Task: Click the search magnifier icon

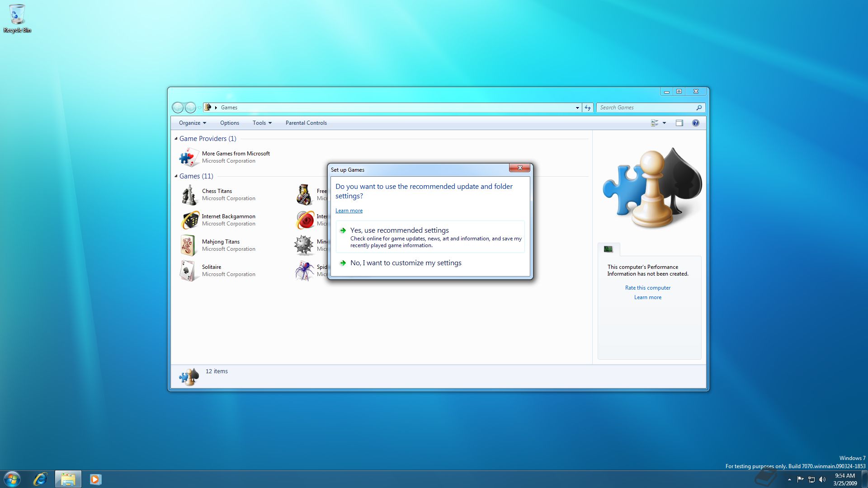Action: point(699,108)
